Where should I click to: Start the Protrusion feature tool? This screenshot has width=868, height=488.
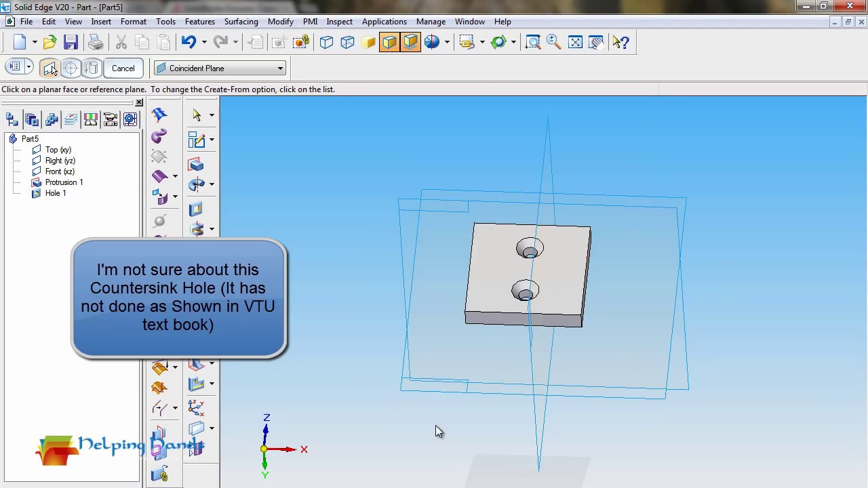(x=197, y=165)
